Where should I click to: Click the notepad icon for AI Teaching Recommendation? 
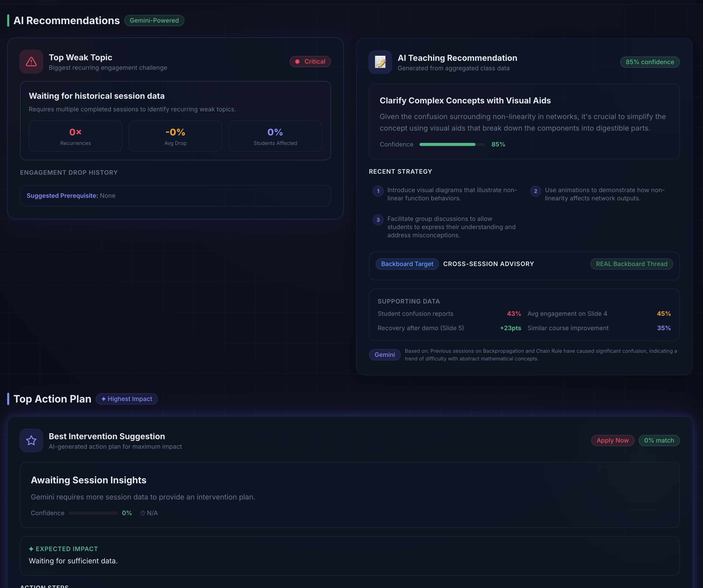tap(380, 62)
